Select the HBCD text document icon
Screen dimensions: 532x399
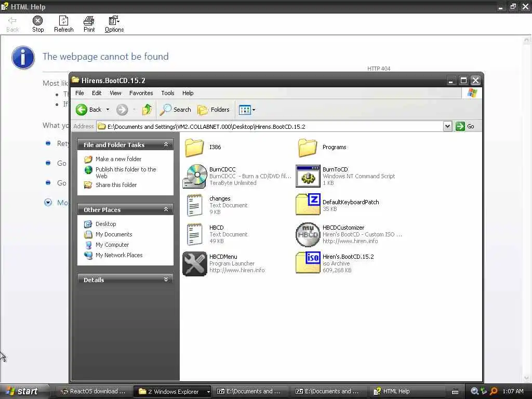(x=195, y=234)
